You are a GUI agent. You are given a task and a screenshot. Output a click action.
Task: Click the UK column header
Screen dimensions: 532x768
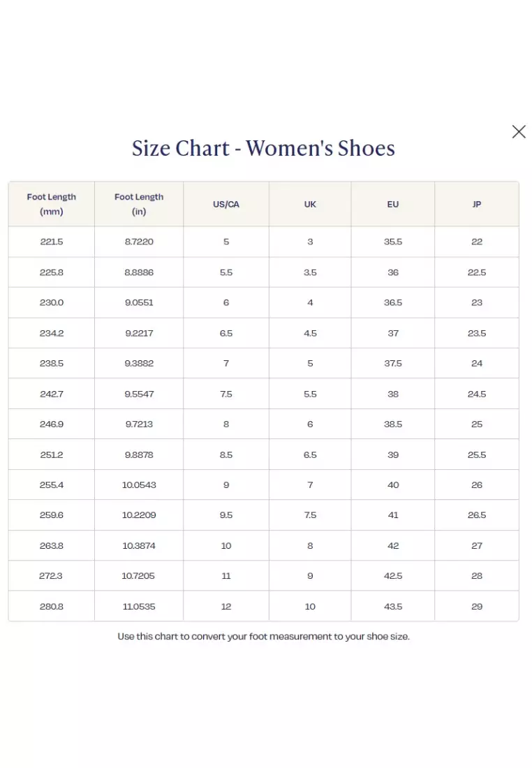[x=309, y=204]
